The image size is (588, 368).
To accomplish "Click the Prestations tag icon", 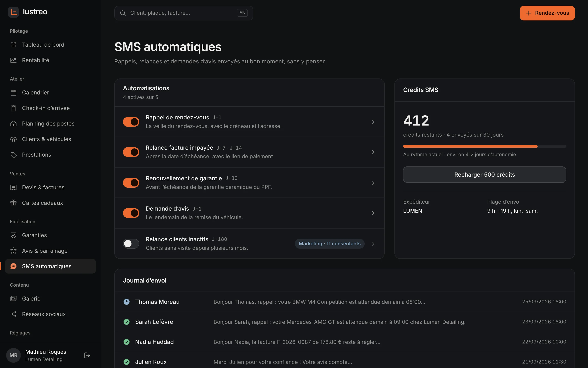I will 13,155.
